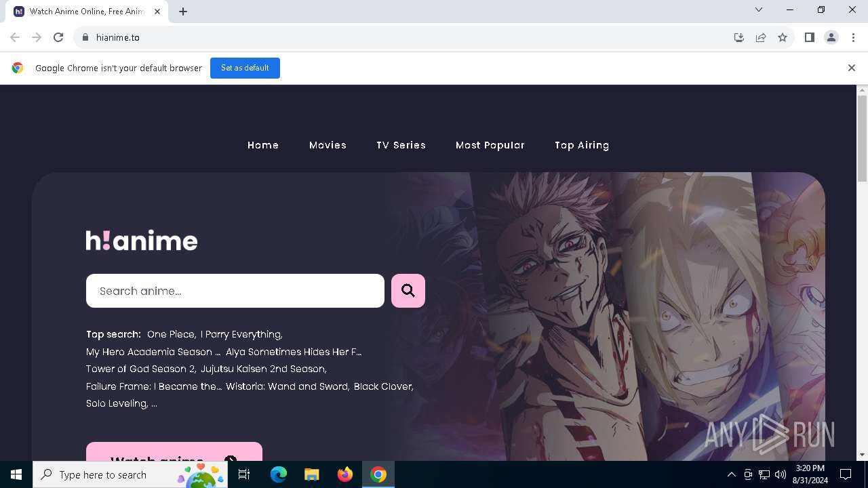Click the scrollbar down arrow
Screen dimensions: 868x488
pyautogui.click(x=862, y=455)
